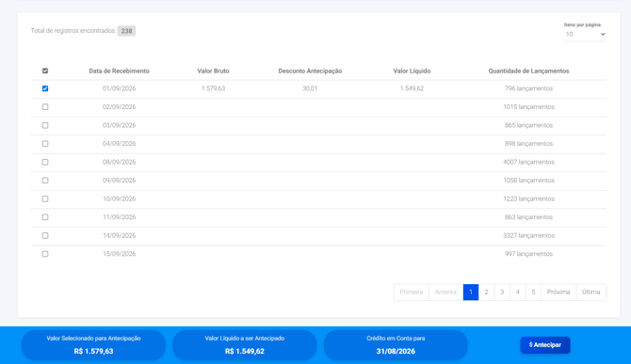Click the 3327 lançamentos cell

[x=528, y=235]
